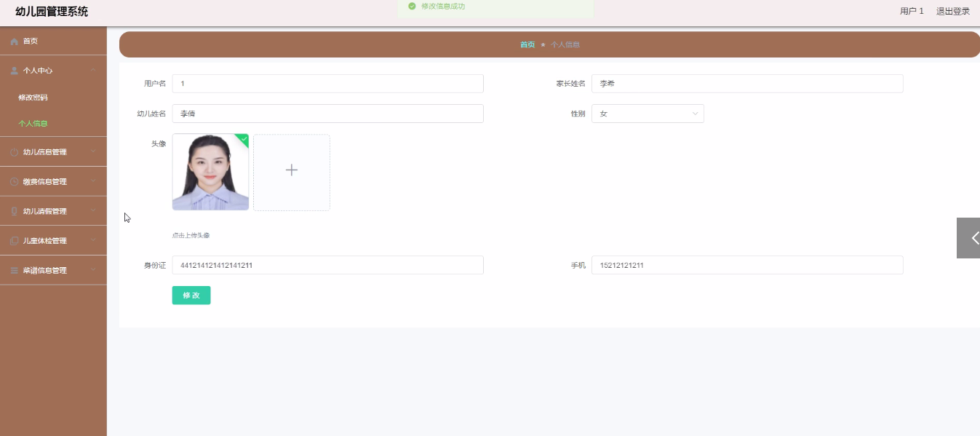Expand the 菜谱信息管理 submenu chevron
980x436 pixels.
(93, 270)
